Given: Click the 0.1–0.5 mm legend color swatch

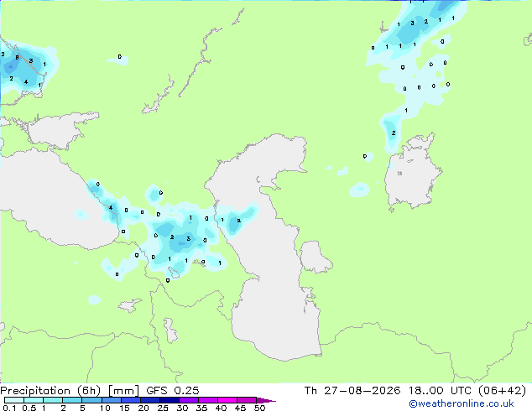Looking at the screenshot, I should tap(14, 400).
